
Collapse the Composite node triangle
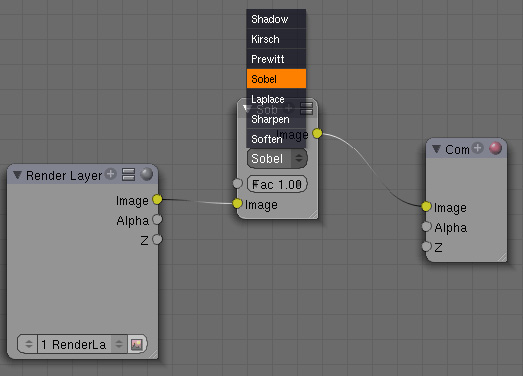[436, 149]
